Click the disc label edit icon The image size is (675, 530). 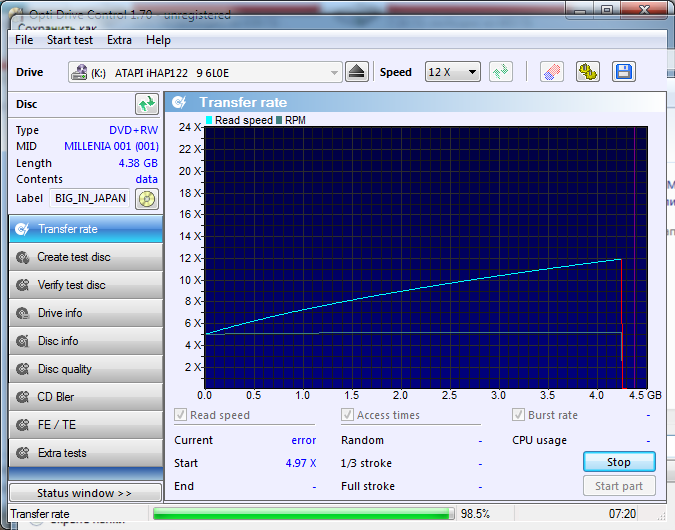click(x=147, y=198)
